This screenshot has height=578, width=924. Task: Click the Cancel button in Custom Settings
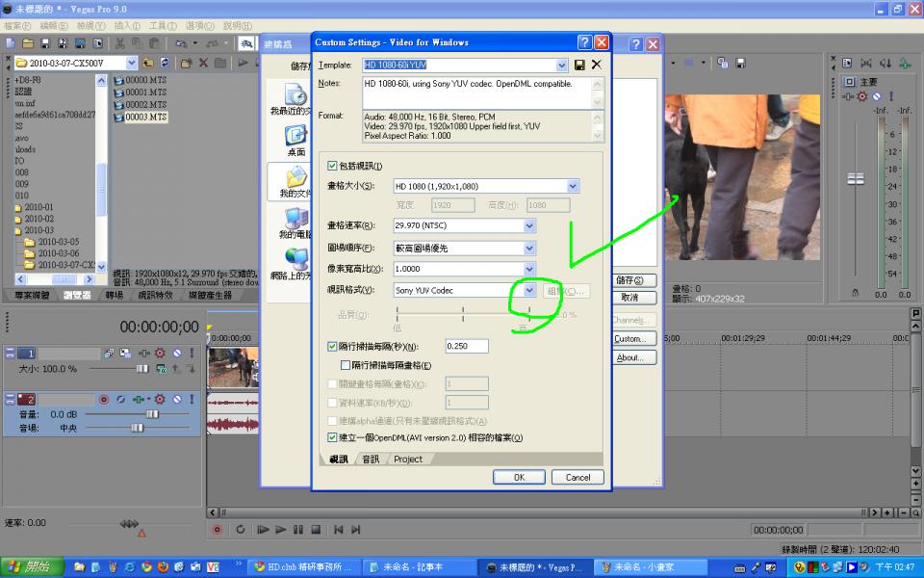(577, 477)
